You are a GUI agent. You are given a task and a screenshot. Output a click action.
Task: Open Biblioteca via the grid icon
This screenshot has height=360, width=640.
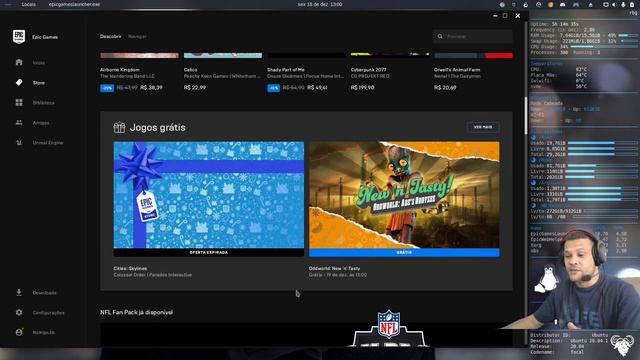click(x=19, y=102)
